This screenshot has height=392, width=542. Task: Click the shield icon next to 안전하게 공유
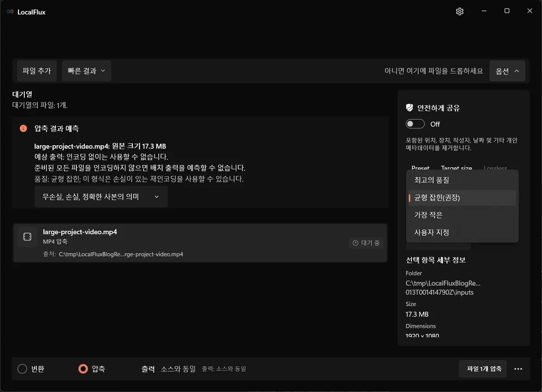pyautogui.click(x=410, y=108)
